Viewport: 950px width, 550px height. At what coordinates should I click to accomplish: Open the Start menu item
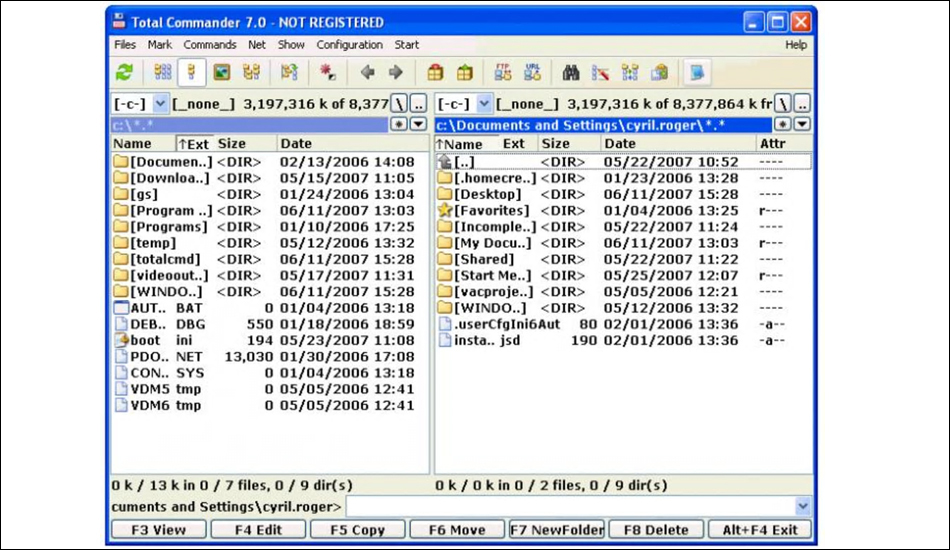pos(407,45)
